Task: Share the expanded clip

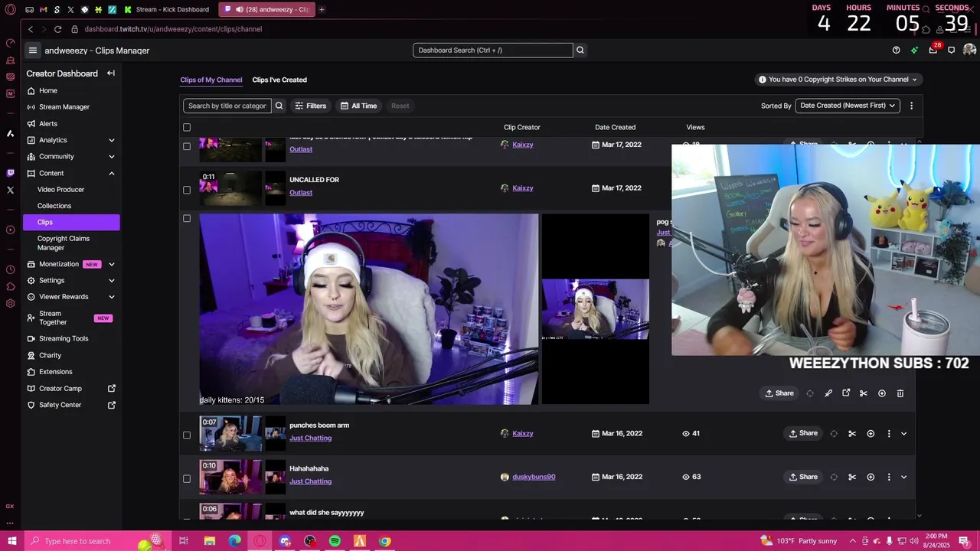Action: [x=779, y=393]
